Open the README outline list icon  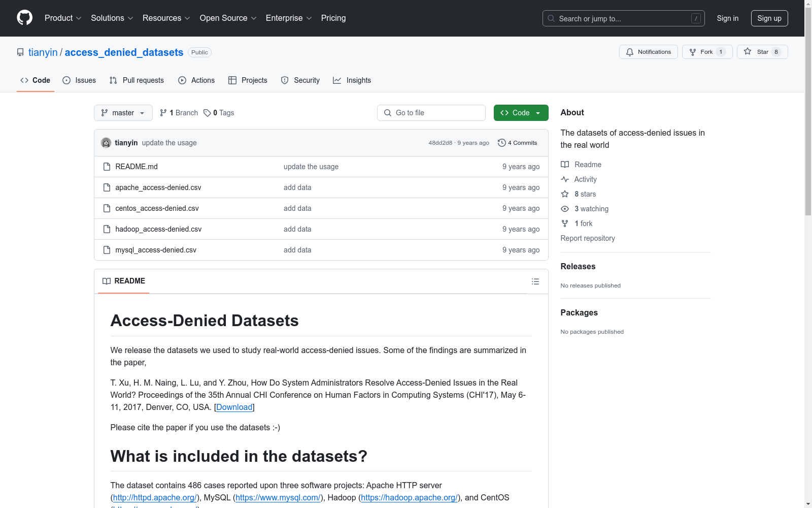click(535, 281)
